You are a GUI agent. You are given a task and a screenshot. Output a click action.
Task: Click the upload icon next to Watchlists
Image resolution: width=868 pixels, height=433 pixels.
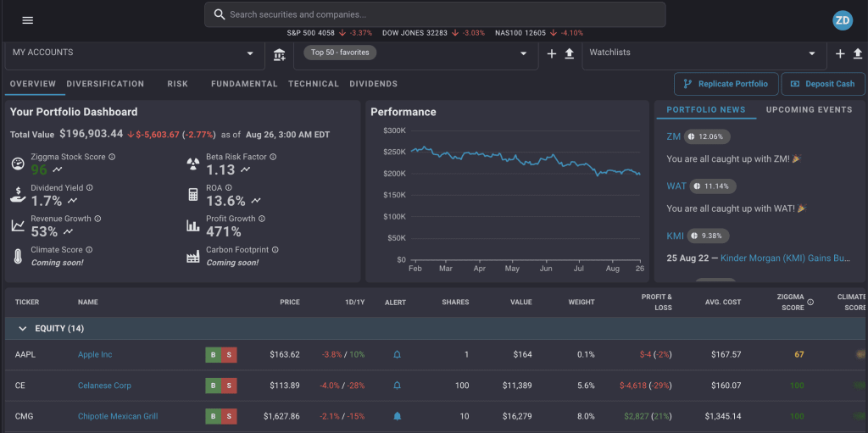858,53
